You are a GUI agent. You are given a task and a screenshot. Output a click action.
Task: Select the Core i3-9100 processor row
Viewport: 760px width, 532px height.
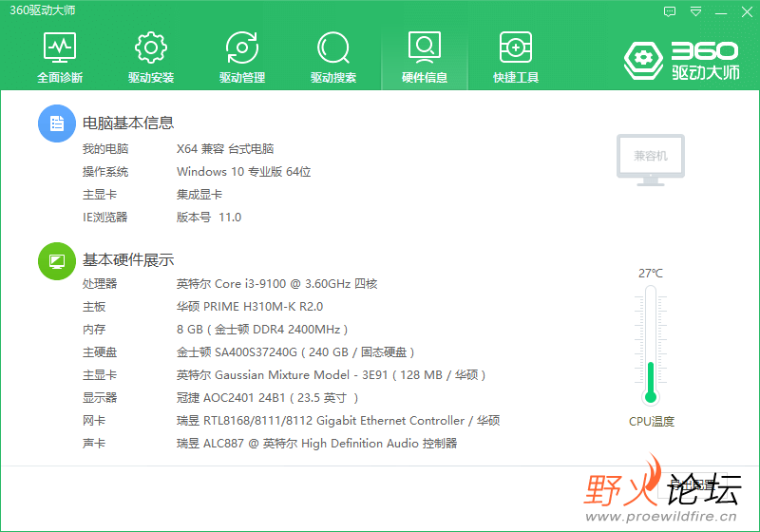click(x=276, y=283)
